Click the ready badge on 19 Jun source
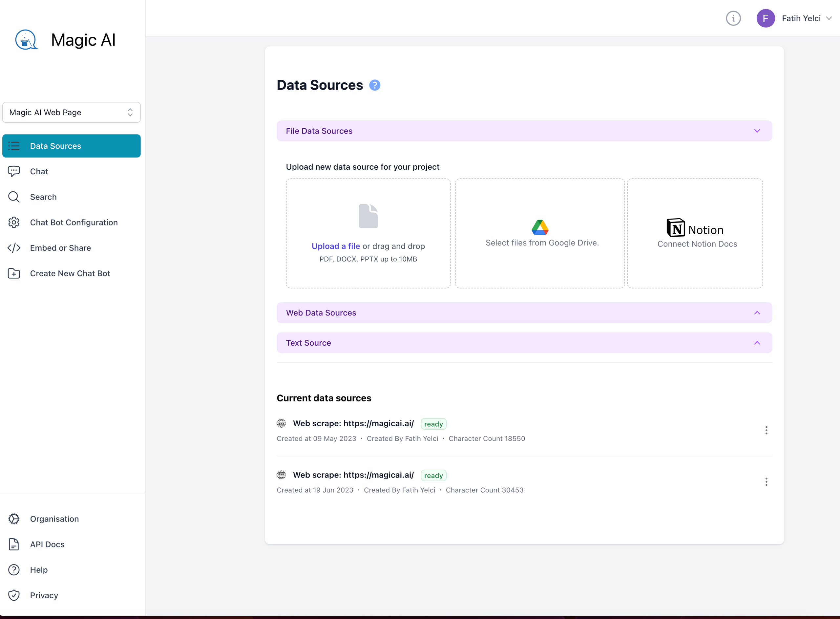 point(433,475)
